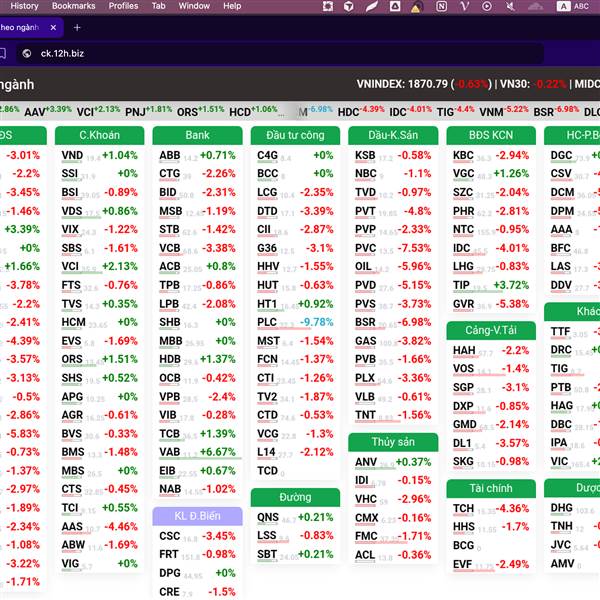The width and height of the screenshot is (600, 600).
Task: Open stock TCD in Đầu tư công list
Action: [x=267, y=471]
